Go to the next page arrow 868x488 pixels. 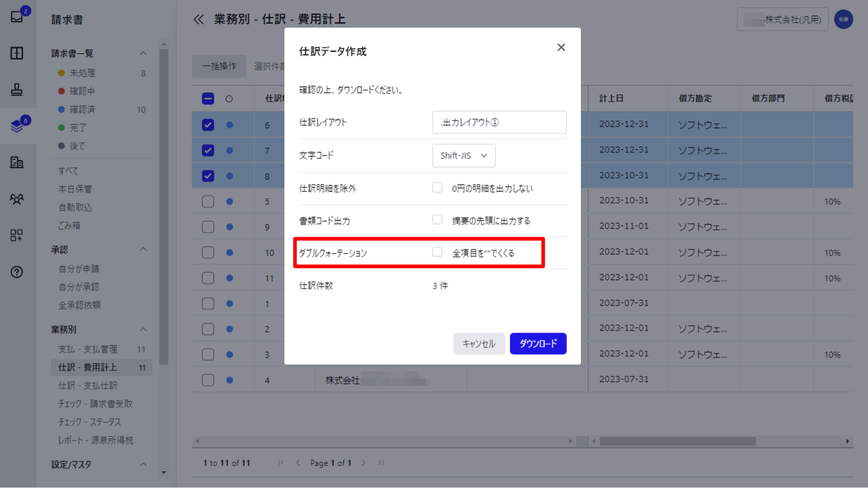pyautogui.click(x=363, y=463)
